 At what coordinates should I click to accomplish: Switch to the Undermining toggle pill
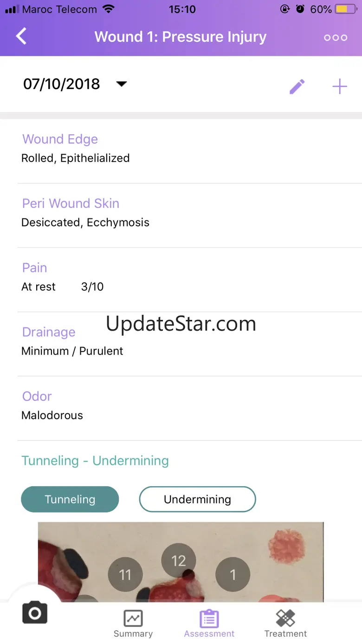coord(197,499)
